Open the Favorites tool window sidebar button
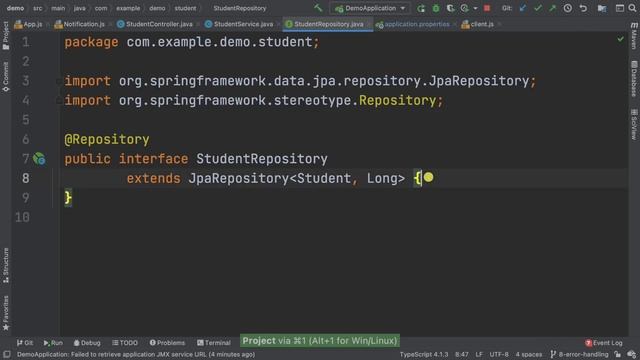The width and height of the screenshot is (640, 360). (6, 313)
